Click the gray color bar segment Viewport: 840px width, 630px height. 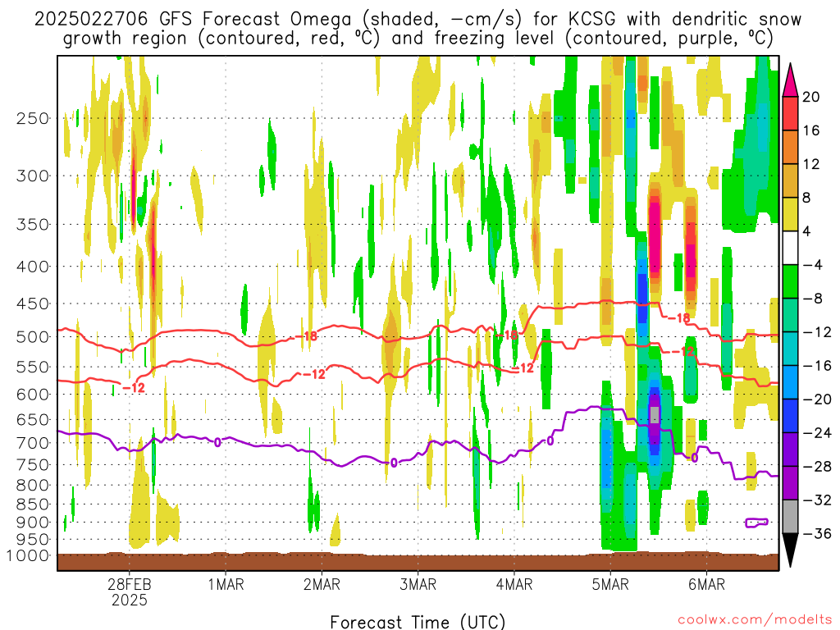(790, 517)
